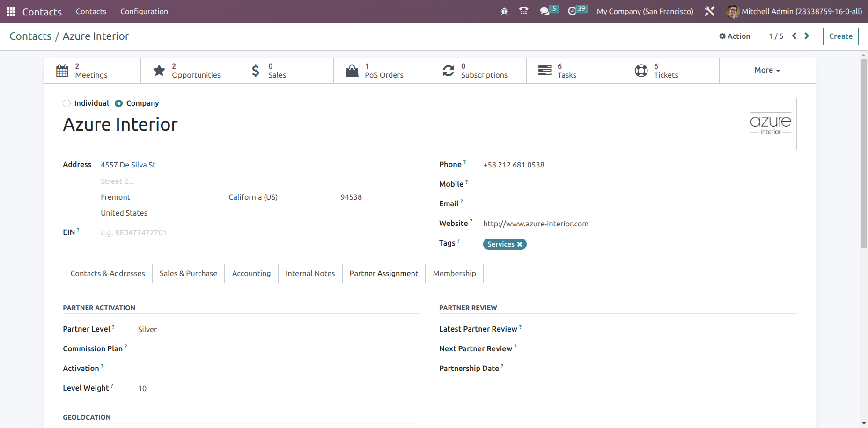Viewport: 868px width, 428px height.
Task: Open the Configuration menu
Action: click(x=144, y=11)
